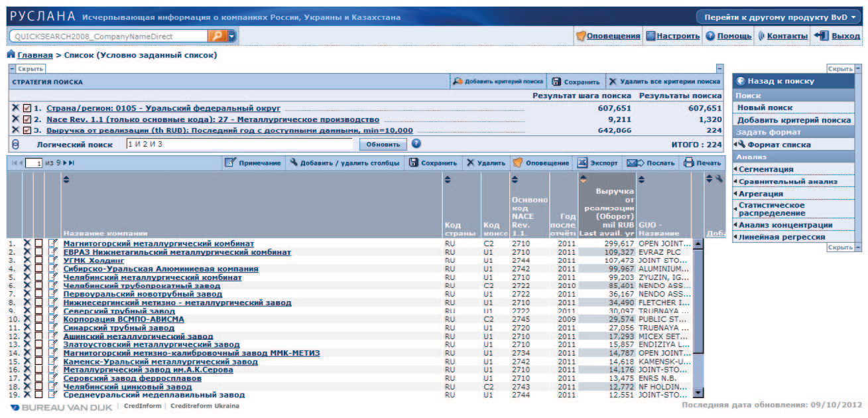Go to the Главная home link
The width and height of the screenshot is (868, 418).
pos(34,55)
